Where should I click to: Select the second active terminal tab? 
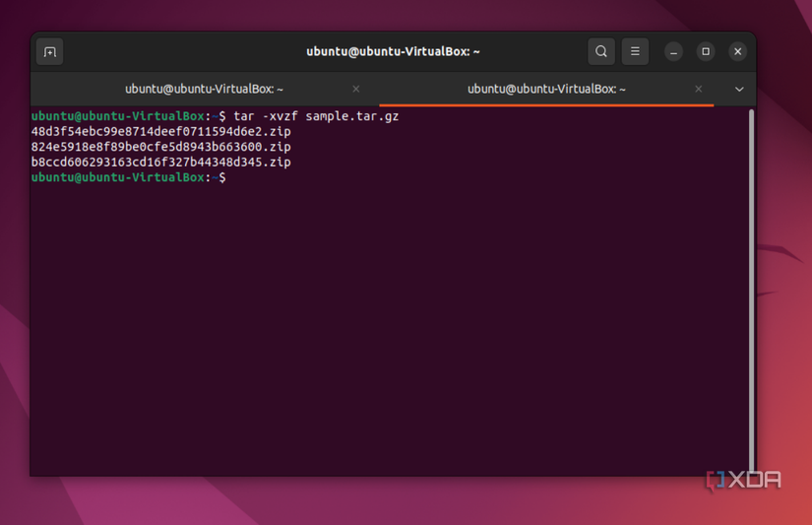(546, 89)
